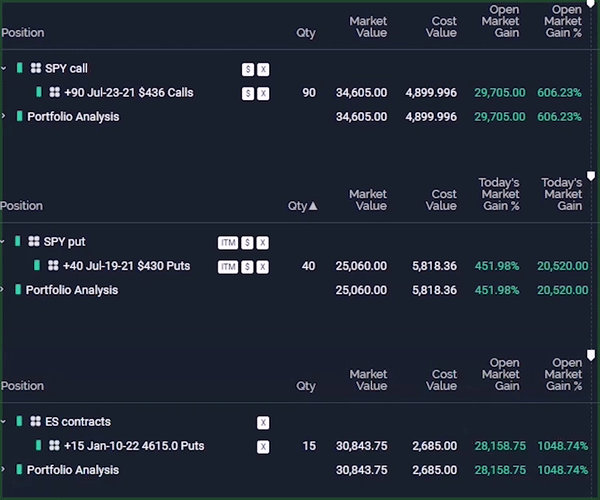Click the X badge on SPY call row
The height and width of the screenshot is (500, 600).
pyautogui.click(x=263, y=69)
